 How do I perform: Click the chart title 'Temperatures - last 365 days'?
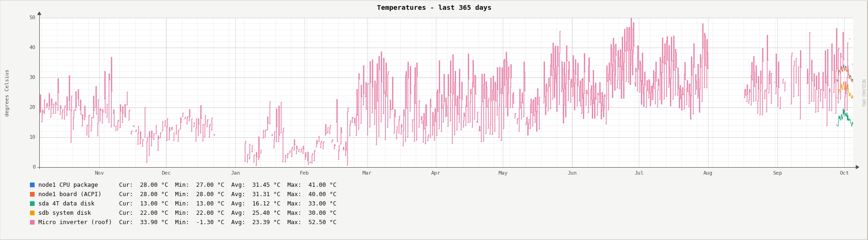tap(434, 8)
